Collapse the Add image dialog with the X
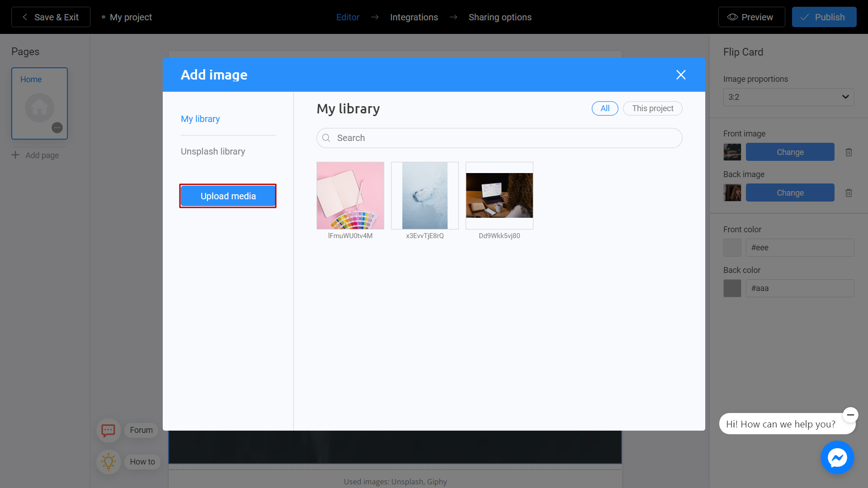868x488 pixels. (x=681, y=75)
